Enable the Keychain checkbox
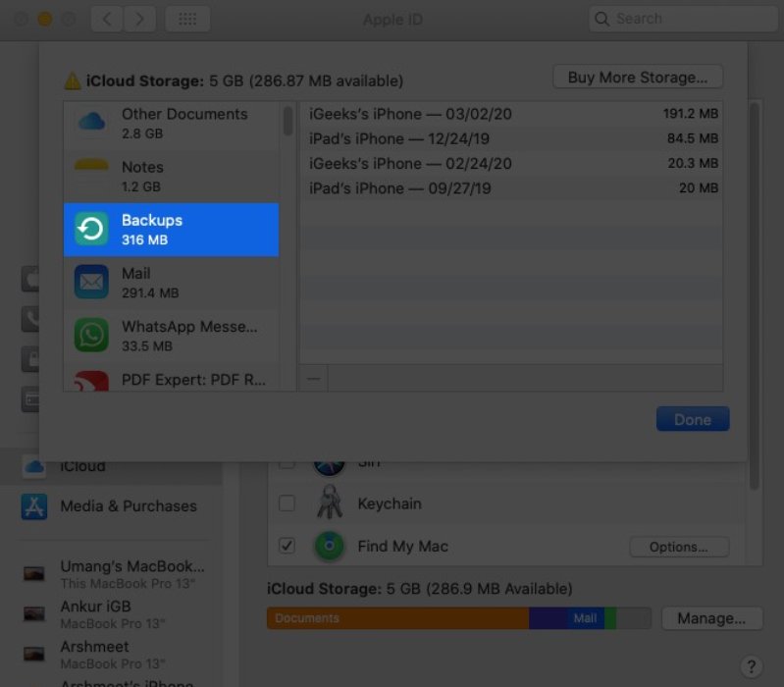 click(x=287, y=503)
